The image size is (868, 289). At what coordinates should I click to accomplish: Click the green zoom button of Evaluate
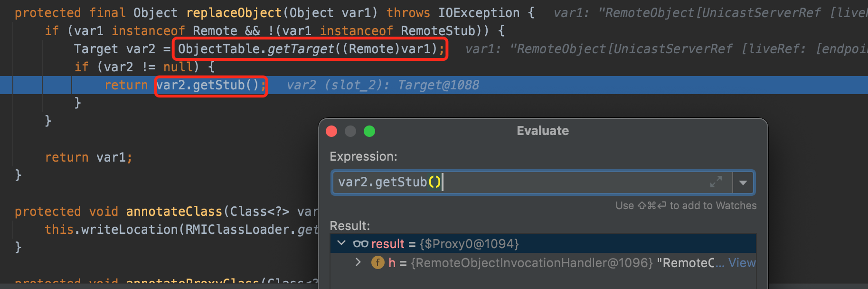coord(369,131)
